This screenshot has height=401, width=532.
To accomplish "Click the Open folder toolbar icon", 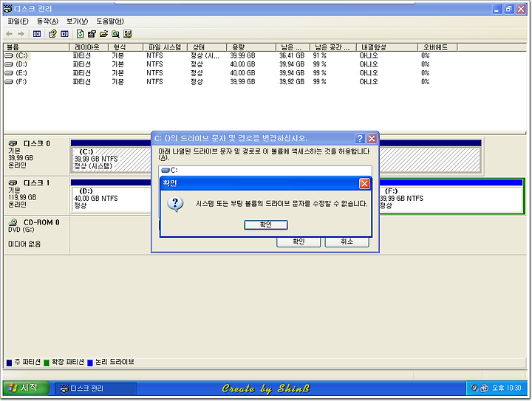I will point(103,34).
